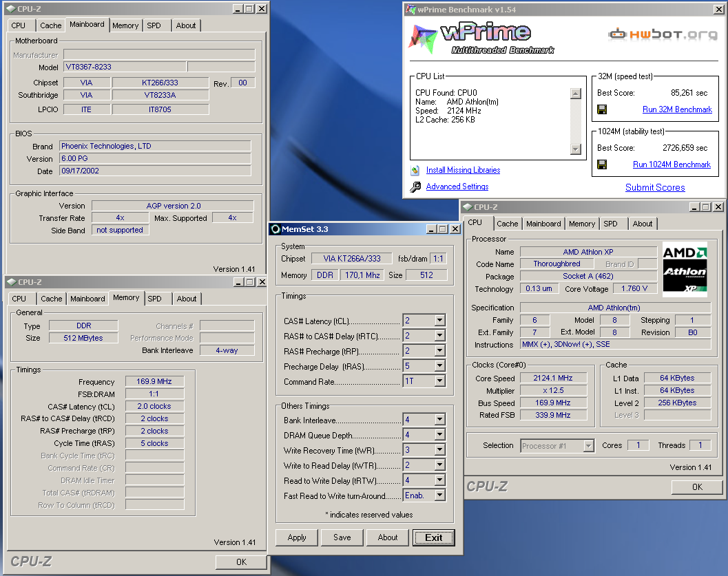
Task: Open the Mainboard tab in processor CPU-Z window
Action: 543,224
